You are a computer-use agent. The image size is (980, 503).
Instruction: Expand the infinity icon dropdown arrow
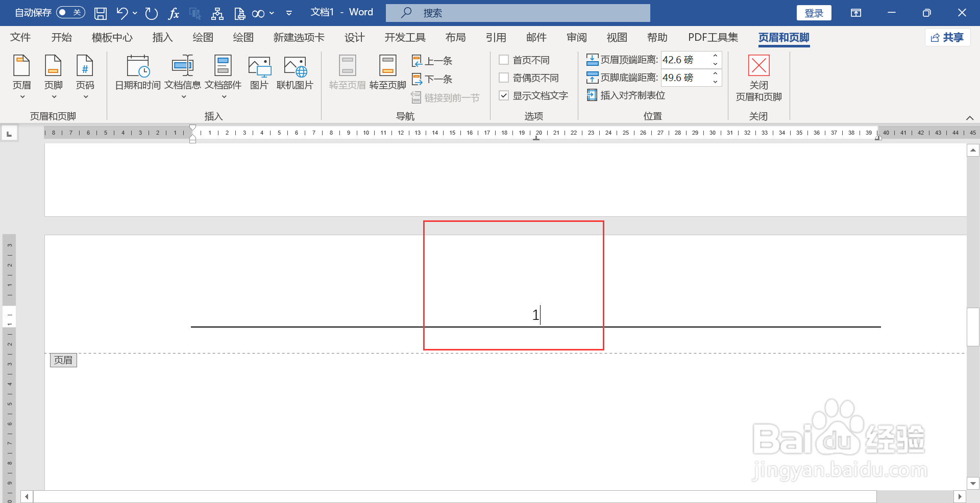coord(272,13)
